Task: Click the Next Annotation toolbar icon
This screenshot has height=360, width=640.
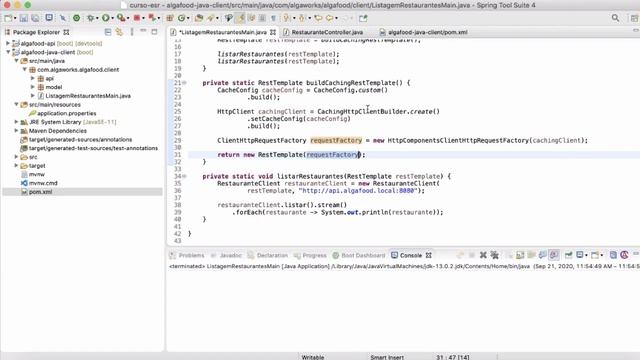Action: click(x=286, y=18)
